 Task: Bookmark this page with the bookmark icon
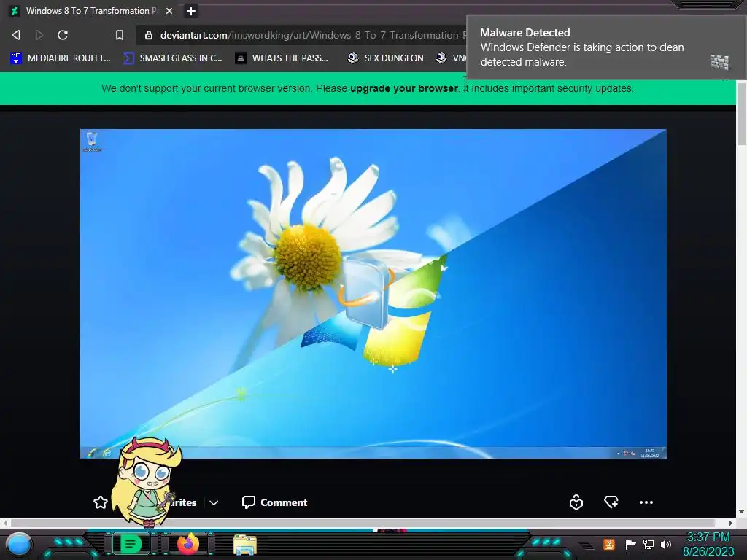tap(120, 35)
